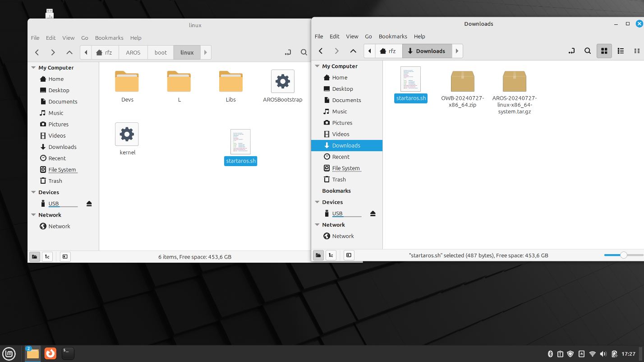This screenshot has width=644, height=362.
Task: Open update manager shield icon
Action: (570, 354)
